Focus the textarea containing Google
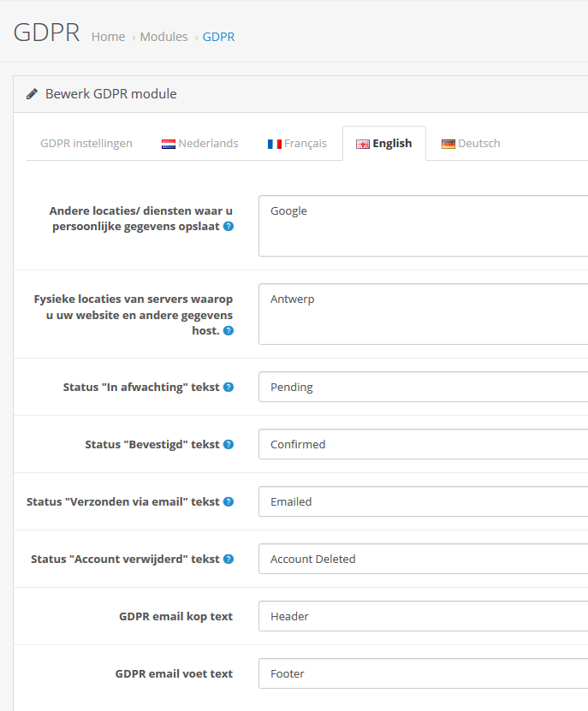588x711 pixels. [x=424, y=226]
